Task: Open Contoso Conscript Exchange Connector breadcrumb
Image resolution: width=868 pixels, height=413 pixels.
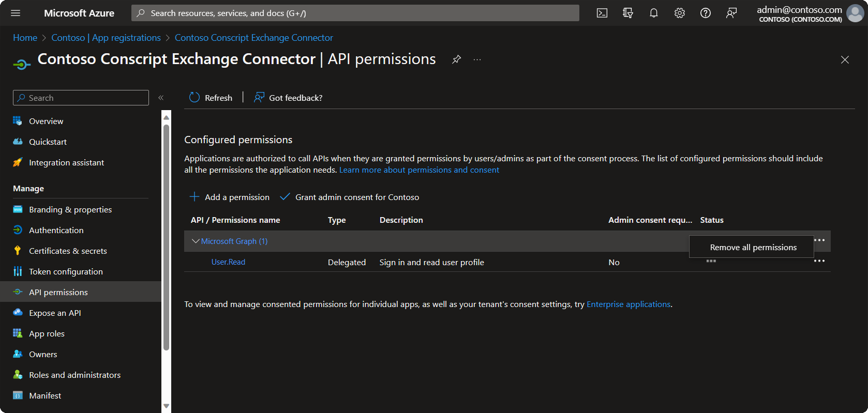Action: point(254,38)
